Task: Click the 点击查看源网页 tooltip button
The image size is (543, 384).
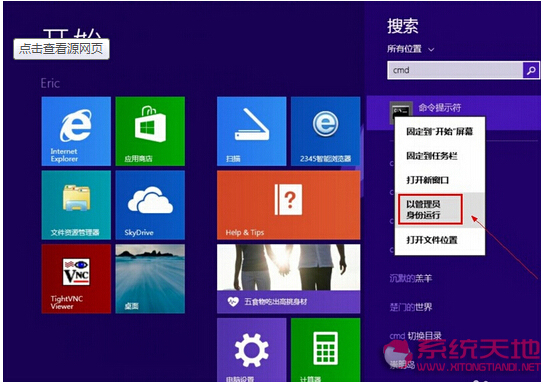Action: [61, 48]
